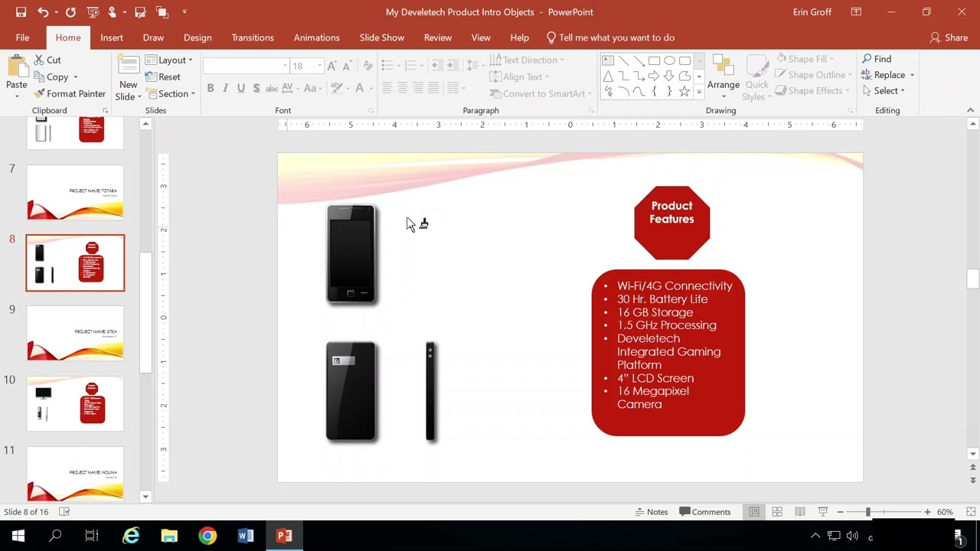Viewport: 980px width, 551px height.
Task: Switch to Slide Sorter view icon
Action: click(777, 512)
